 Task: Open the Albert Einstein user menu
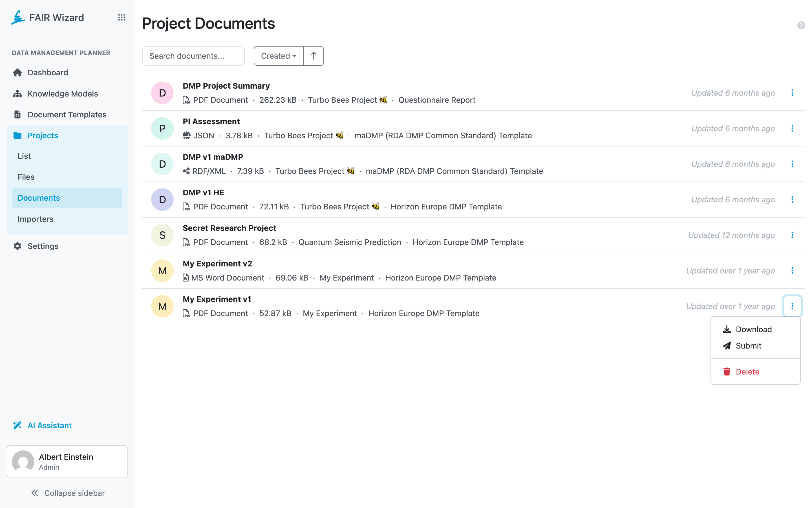click(x=67, y=462)
